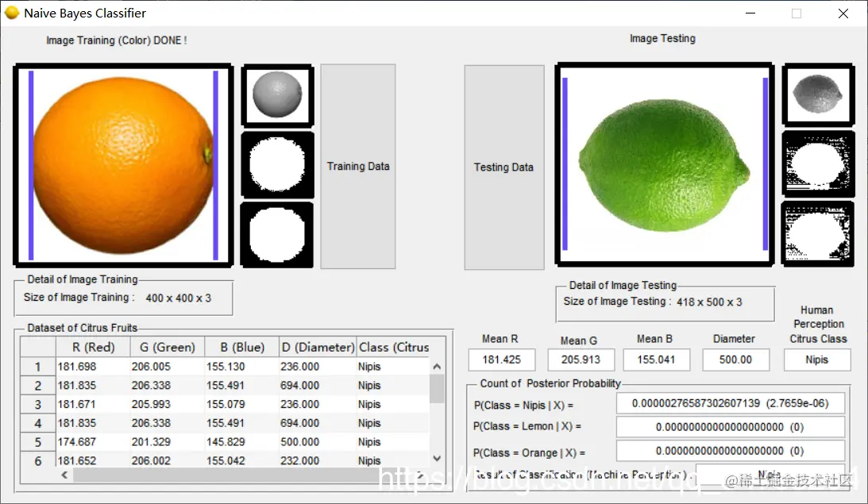Click the G (Green) column header
868x504 pixels.
(x=168, y=348)
